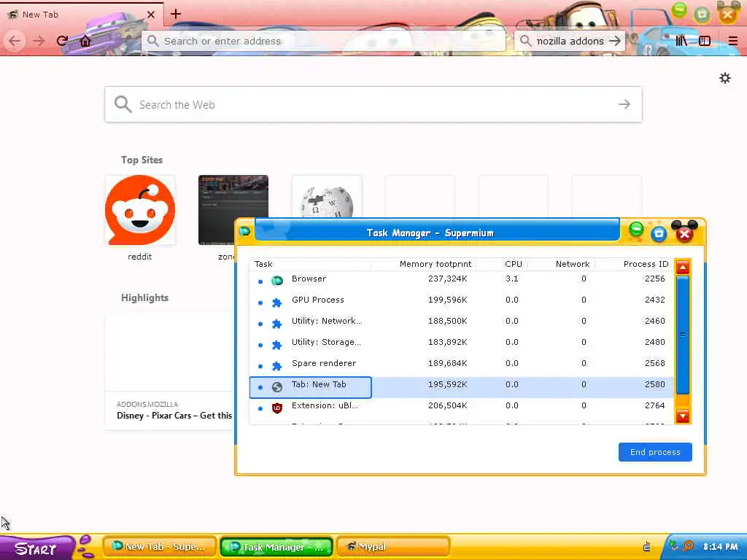This screenshot has height=560, width=747.
Task: Open a new tab with plus button
Action: [x=176, y=14]
